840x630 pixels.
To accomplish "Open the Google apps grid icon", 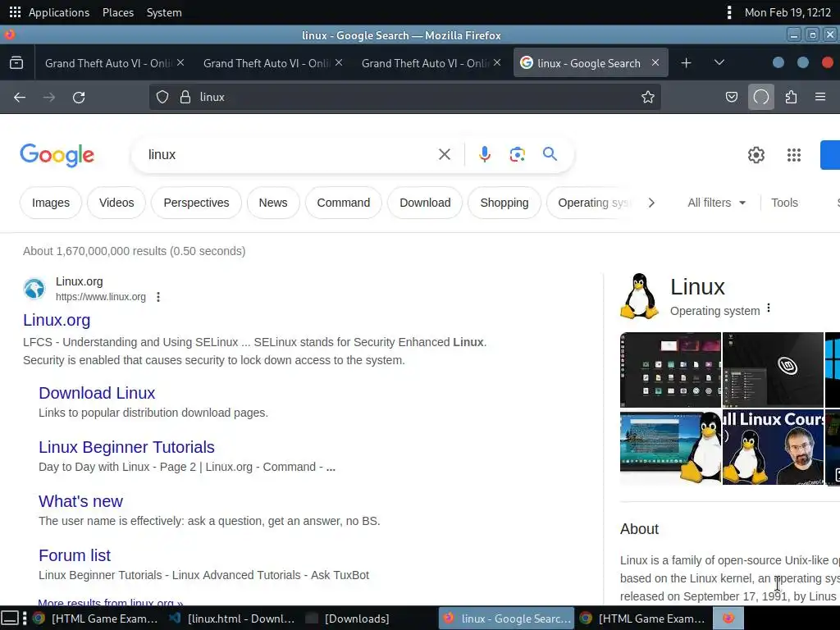I will point(793,155).
